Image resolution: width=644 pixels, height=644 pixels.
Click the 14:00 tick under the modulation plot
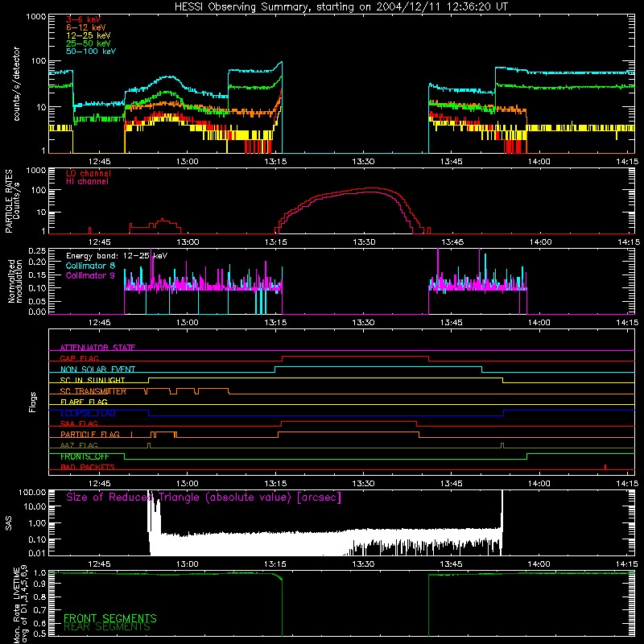[539, 323]
